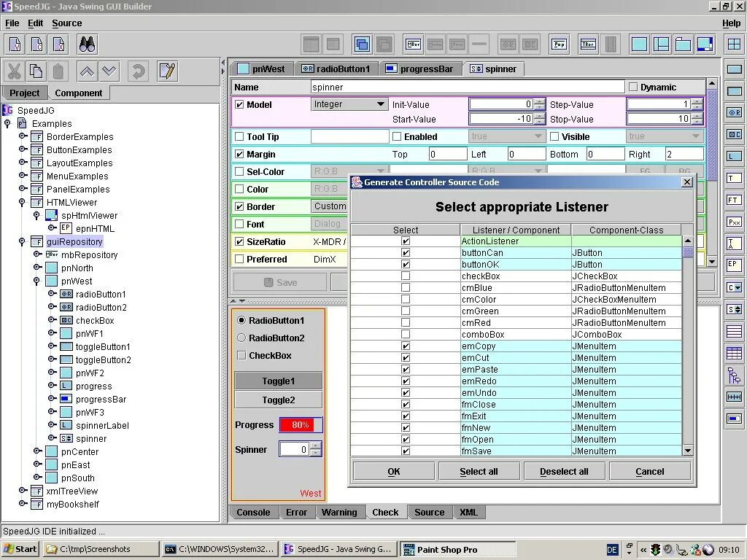Screen dimensions: 747x560
Task: Click the grid layout icon at top right
Action: coord(734,44)
